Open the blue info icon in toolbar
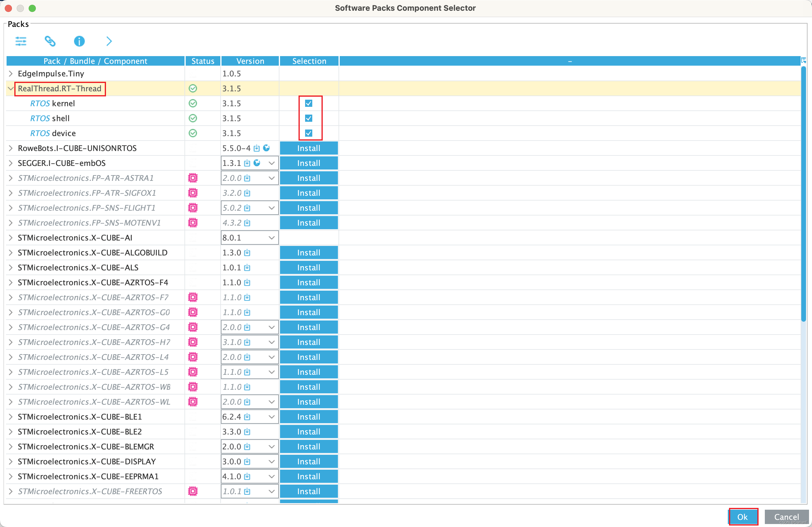Viewport: 812px width, 527px height. tap(79, 41)
